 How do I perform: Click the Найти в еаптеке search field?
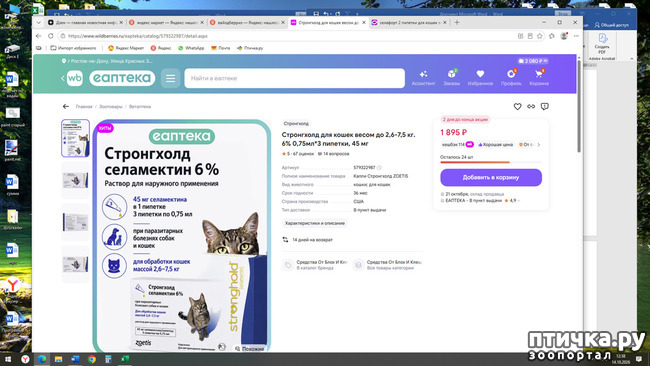point(294,78)
